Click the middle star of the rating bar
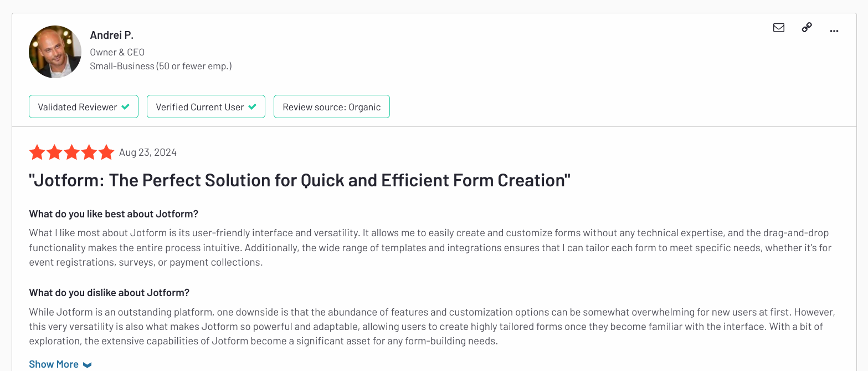 71,151
